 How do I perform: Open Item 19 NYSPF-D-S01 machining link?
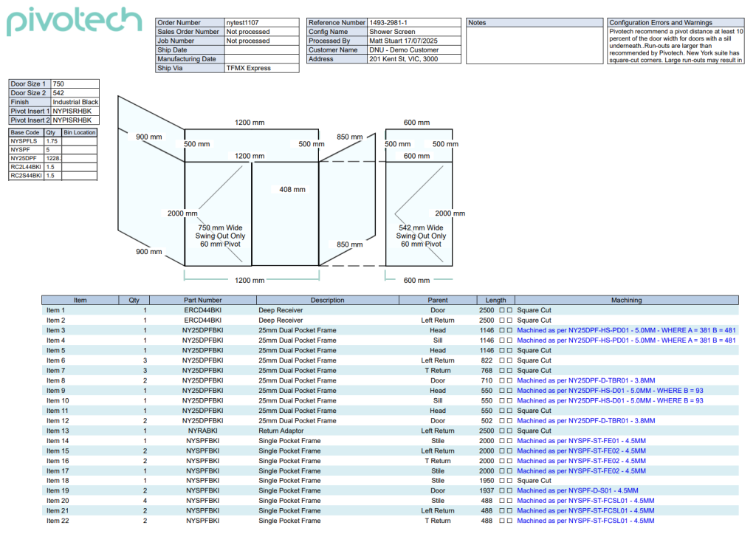point(577,490)
